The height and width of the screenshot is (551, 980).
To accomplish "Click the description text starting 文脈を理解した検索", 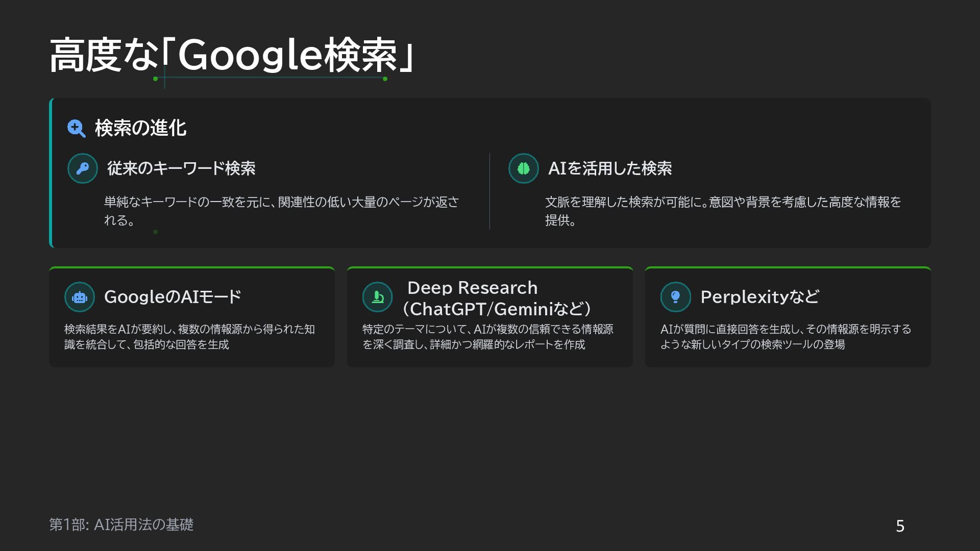I will pos(722,211).
